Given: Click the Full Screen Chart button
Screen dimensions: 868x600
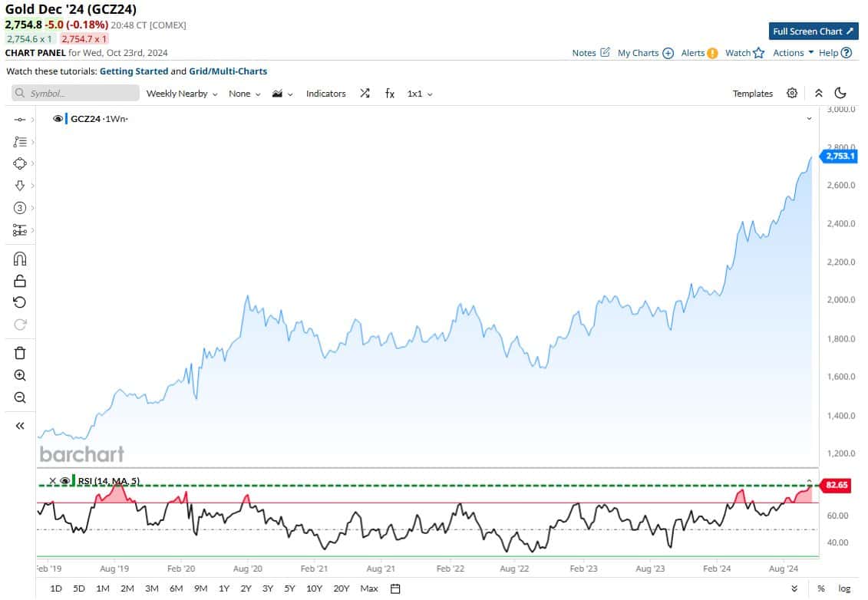Looking at the screenshot, I should click(813, 31).
